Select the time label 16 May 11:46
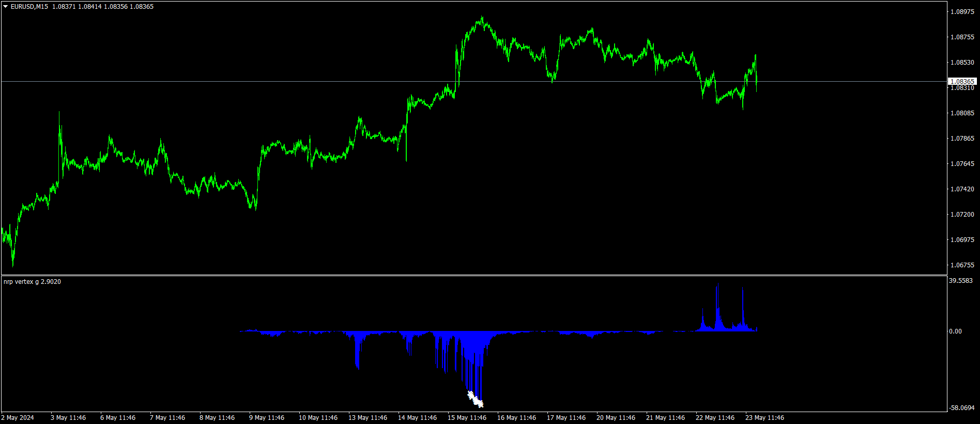This screenshot has width=980, height=424. tap(516, 418)
